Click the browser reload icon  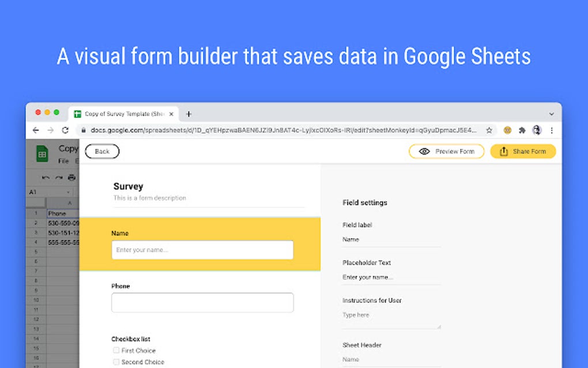(x=65, y=130)
